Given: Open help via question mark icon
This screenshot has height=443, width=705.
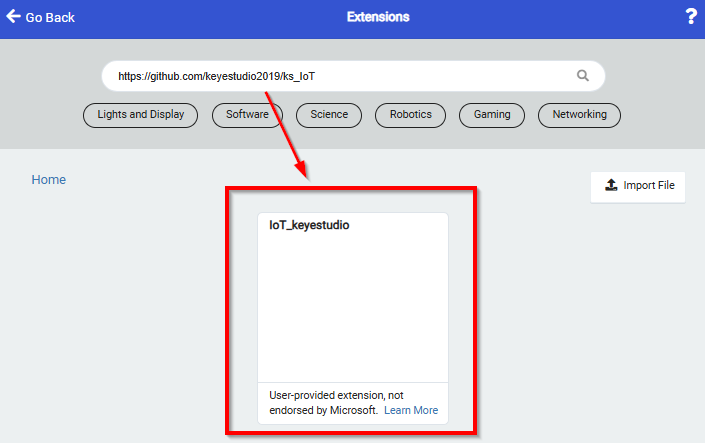Looking at the screenshot, I should point(690,17).
